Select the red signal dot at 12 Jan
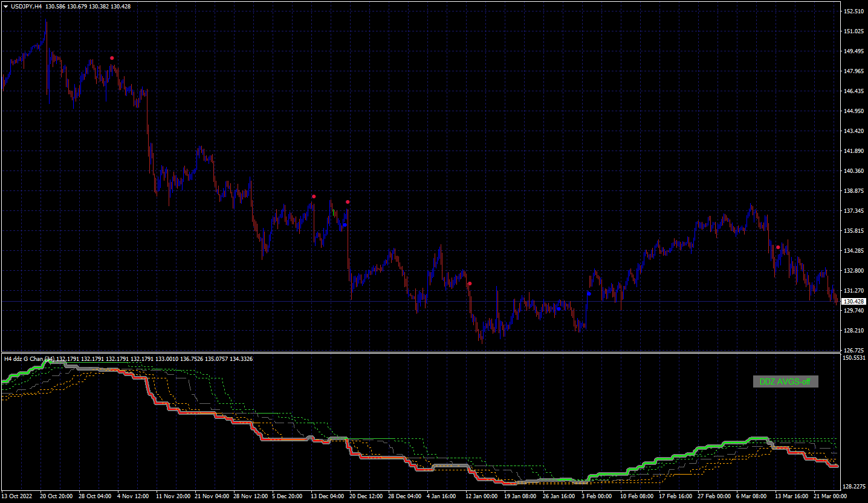This screenshot has height=503, width=868. (x=470, y=284)
